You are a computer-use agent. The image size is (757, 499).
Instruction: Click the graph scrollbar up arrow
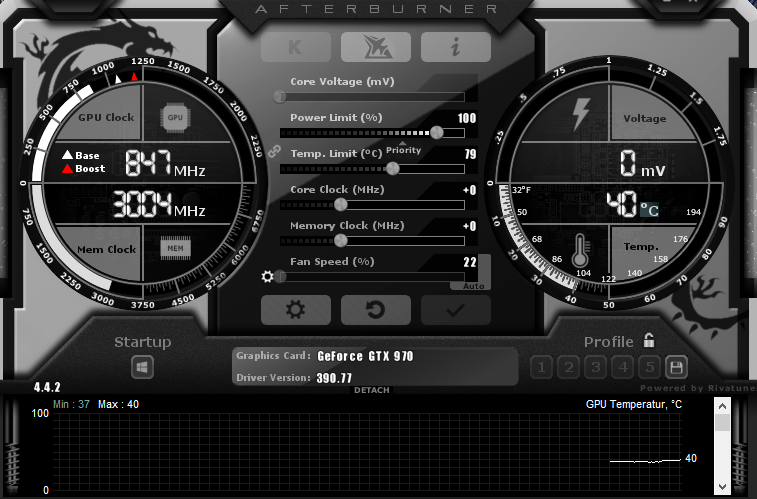pyautogui.click(x=722, y=406)
